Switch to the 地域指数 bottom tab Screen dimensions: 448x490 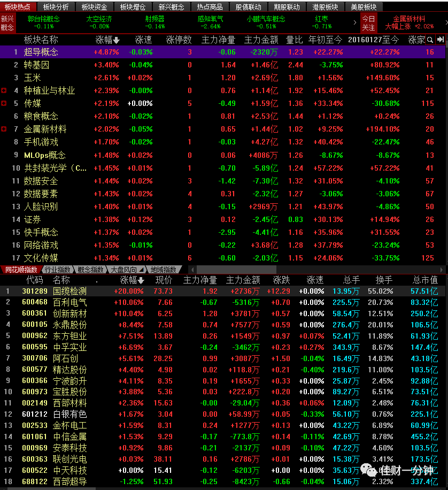coord(164,270)
